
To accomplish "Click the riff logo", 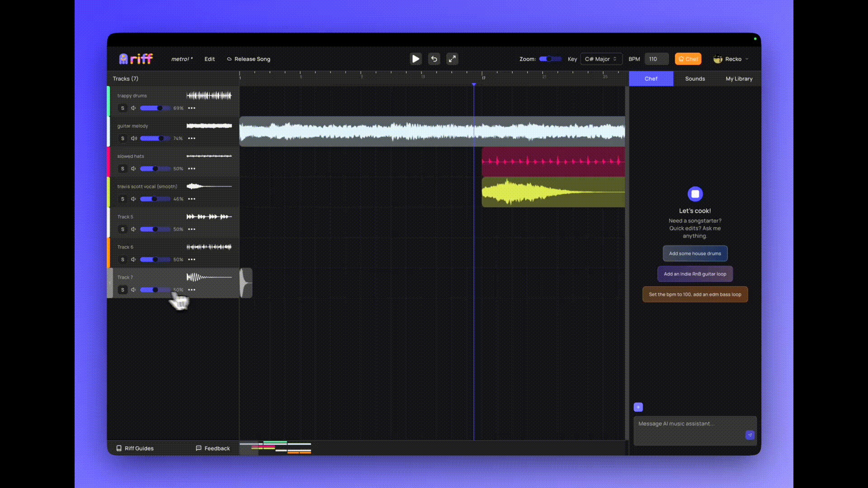I will [x=136, y=59].
